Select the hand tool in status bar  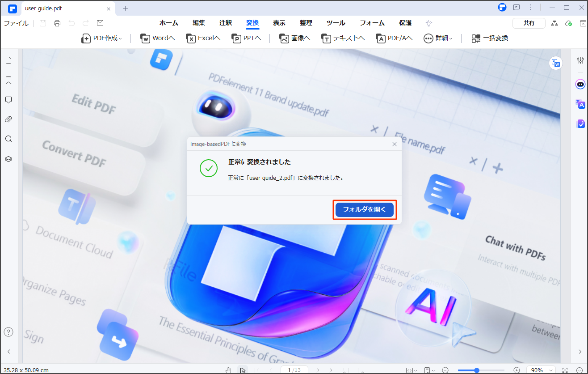click(x=228, y=370)
